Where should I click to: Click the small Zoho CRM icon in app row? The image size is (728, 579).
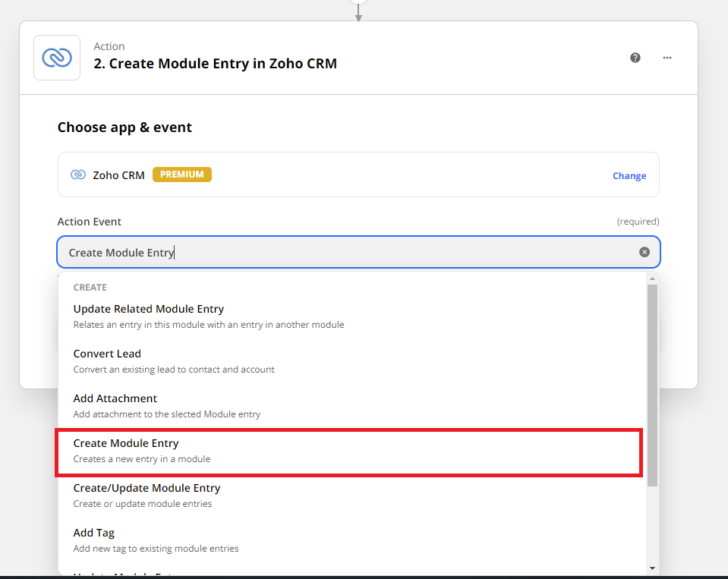(78, 175)
